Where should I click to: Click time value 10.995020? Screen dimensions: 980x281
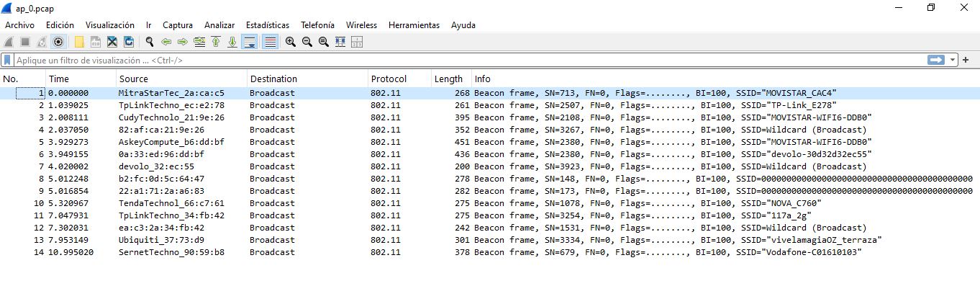coord(71,252)
